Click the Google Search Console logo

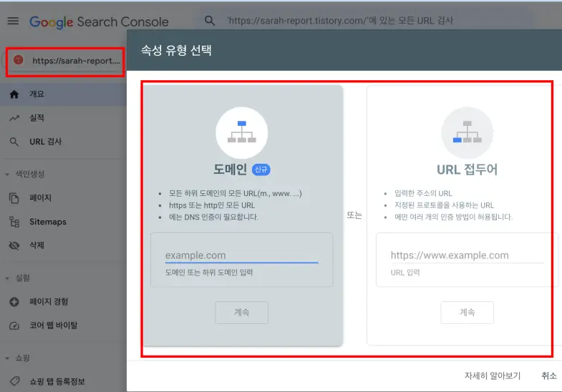[x=99, y=22]
